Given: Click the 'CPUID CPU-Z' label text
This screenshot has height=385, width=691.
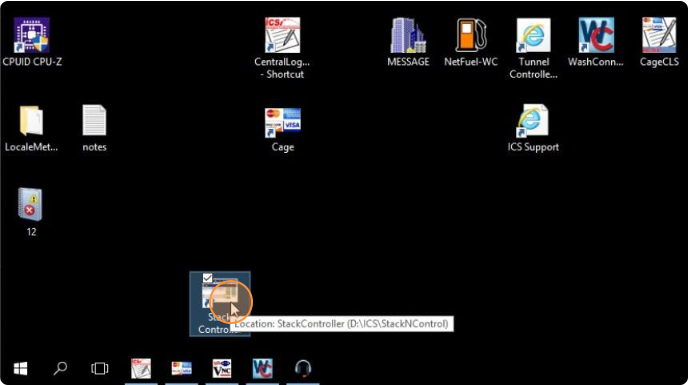Looking at the screenshot, I should (x=32, y=62).
